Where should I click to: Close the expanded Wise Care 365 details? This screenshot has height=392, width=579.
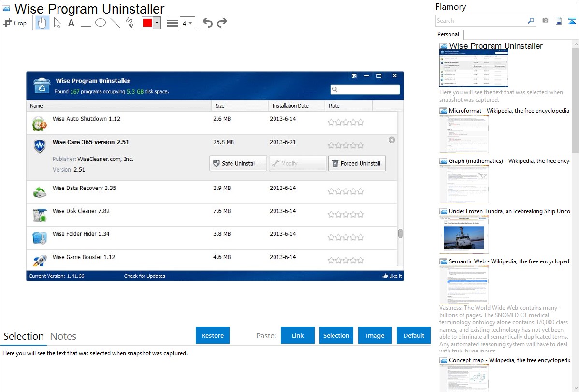click(392, 140)
